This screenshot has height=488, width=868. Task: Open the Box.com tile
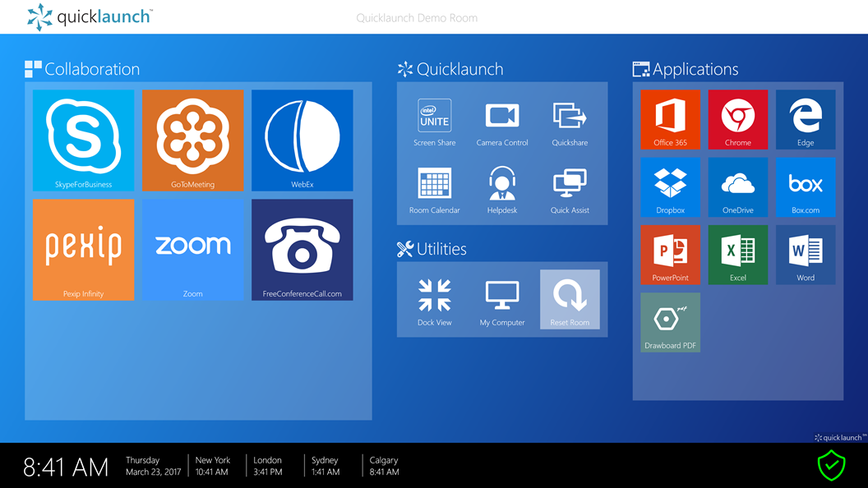tap(806, 187)
